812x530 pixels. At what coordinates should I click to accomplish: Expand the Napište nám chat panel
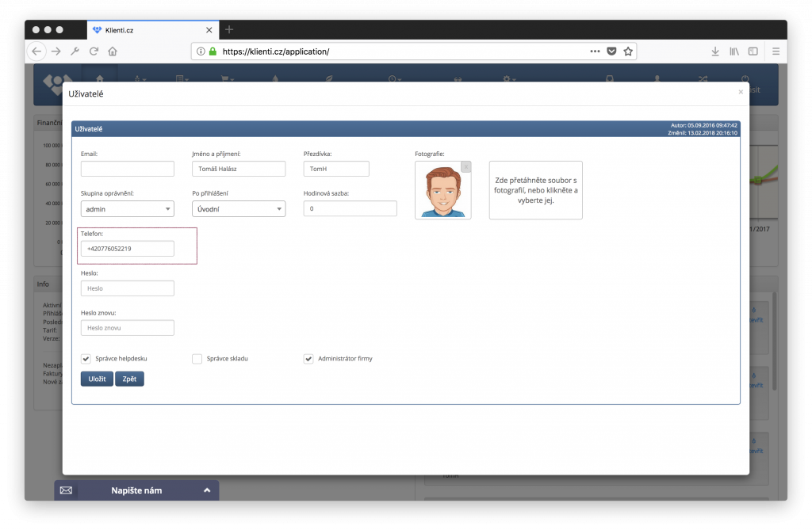[207, 490]
